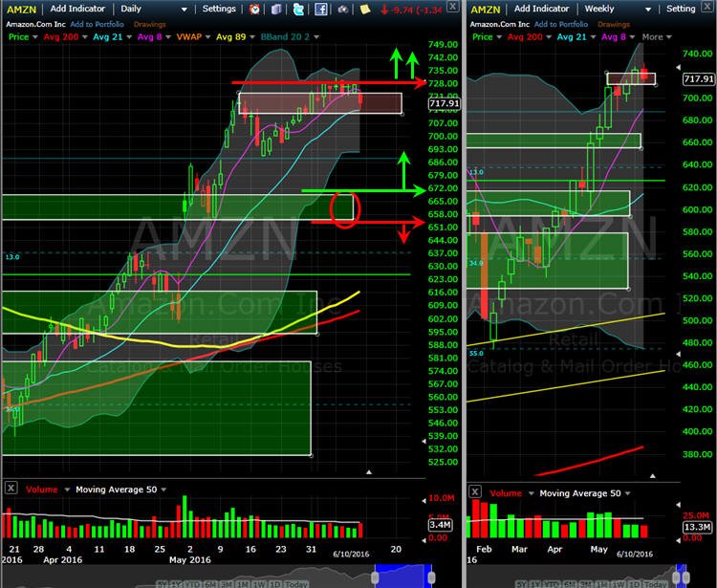This screenshot has height=588, width=717.
Task: Open Volume dropdown in the weekly volume panel
Action: tap(532, 493)
